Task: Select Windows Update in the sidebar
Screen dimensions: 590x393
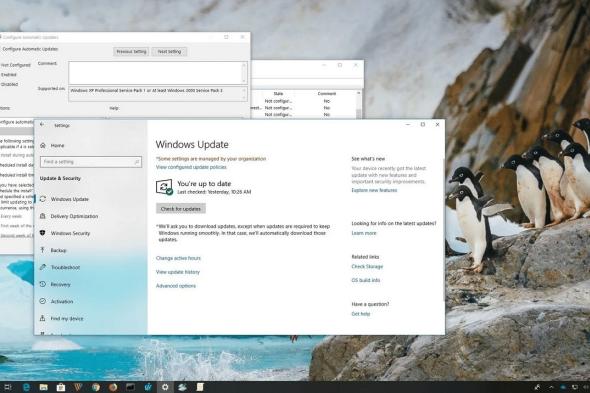Action: click(x=70, y=199)
